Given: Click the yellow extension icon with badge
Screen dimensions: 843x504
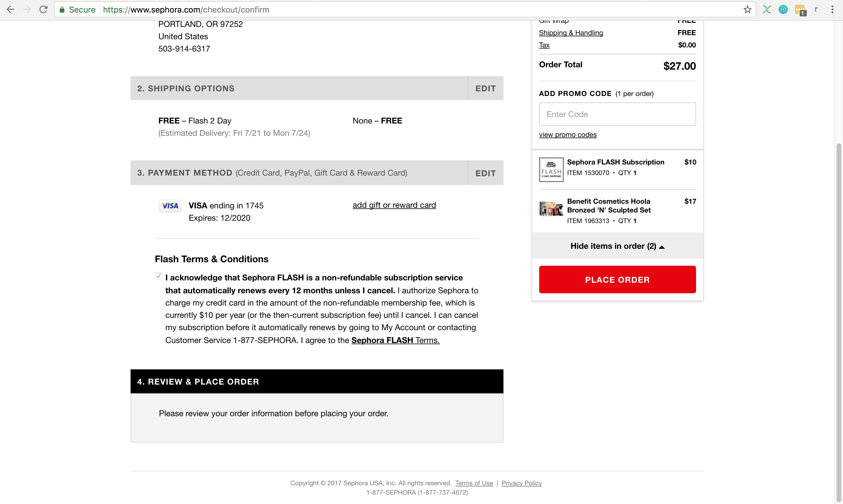Looking at the screenshot, I should coord(800,10).
